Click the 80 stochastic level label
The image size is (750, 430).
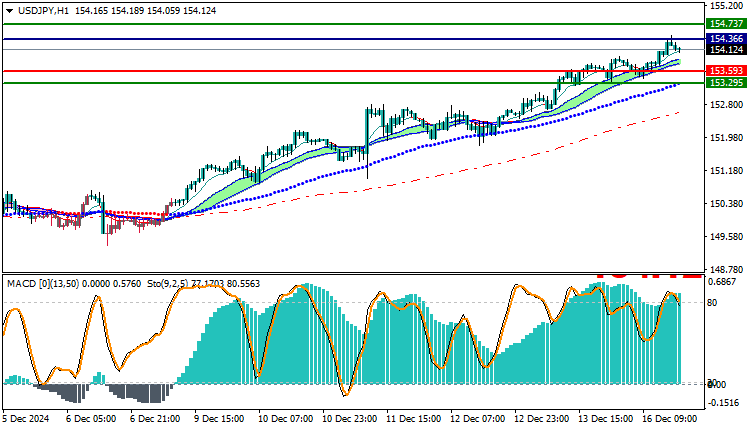pyautogui.click(x=712, y=303)
